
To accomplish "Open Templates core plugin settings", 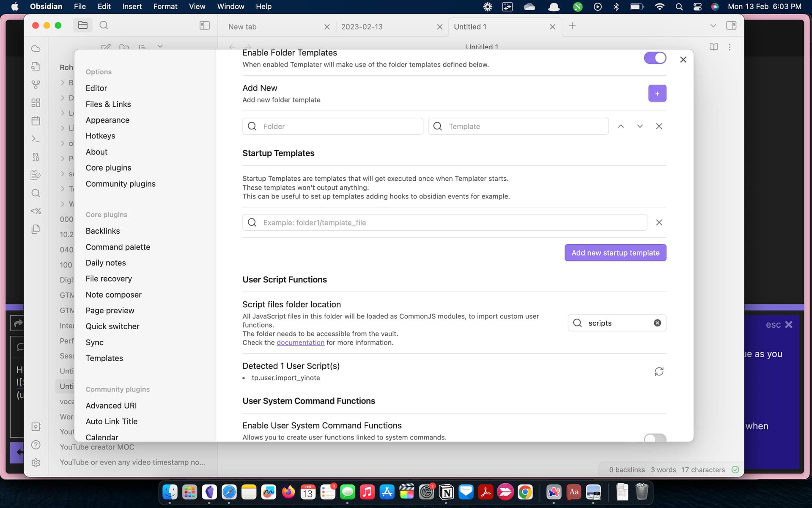I will tap(104, 358).
